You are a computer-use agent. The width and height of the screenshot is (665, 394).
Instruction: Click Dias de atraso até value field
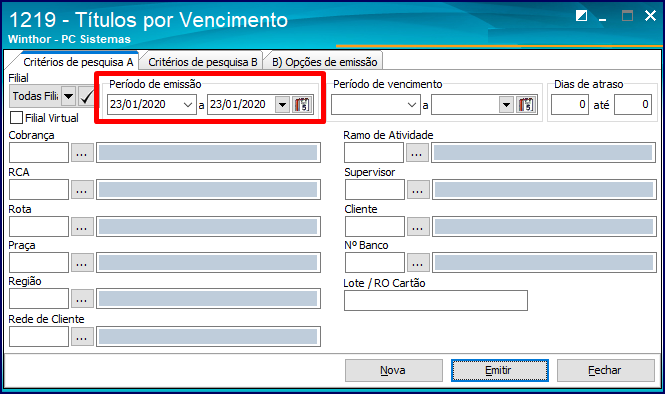coord(632,104)
